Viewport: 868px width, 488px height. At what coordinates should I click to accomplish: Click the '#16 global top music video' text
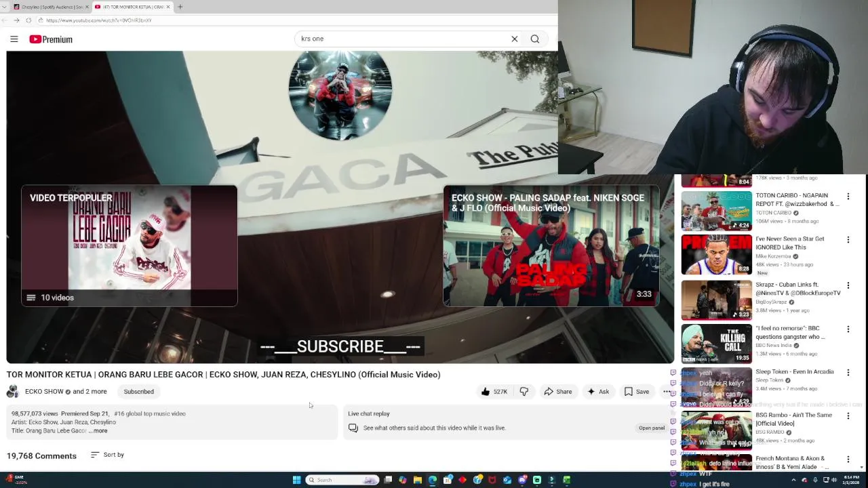(x=150, y=413)
